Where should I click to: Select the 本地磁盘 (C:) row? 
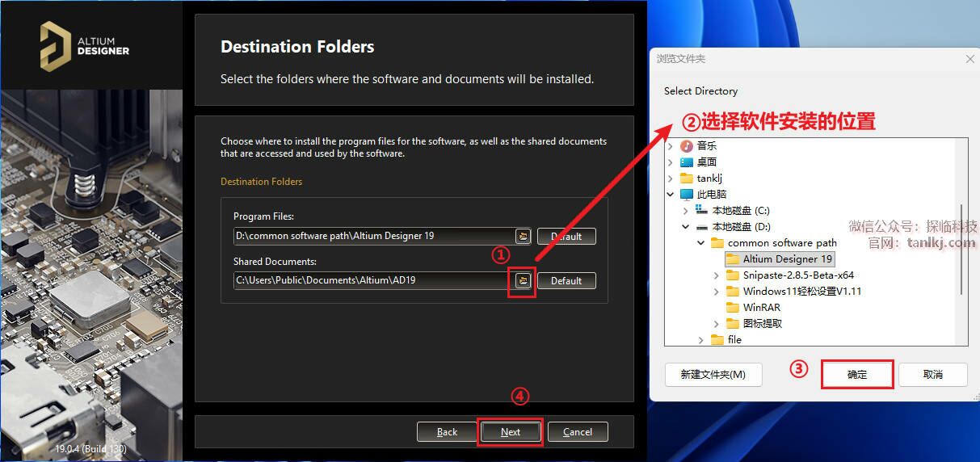(733, 211)
